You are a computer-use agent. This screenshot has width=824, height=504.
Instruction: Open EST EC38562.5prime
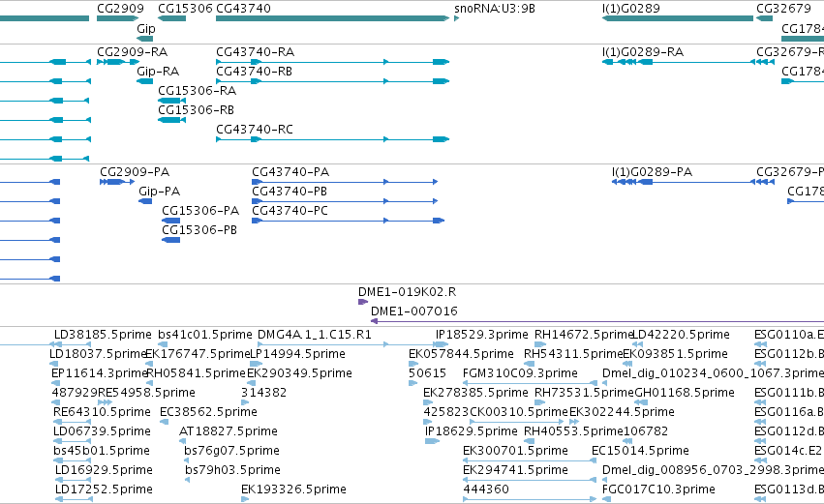[x=208, y=413]
